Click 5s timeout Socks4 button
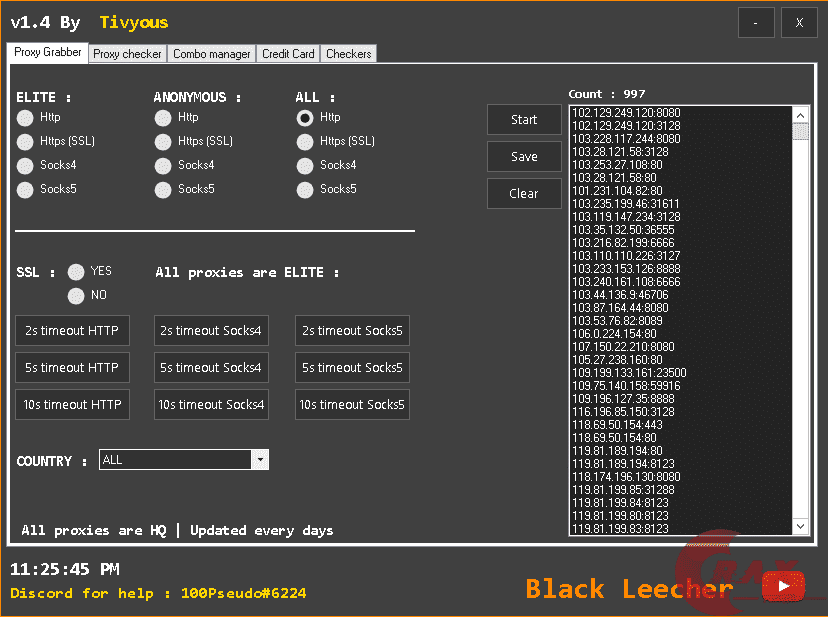The height and width of the screenshot is (618, 828). (x=211, y=368)
